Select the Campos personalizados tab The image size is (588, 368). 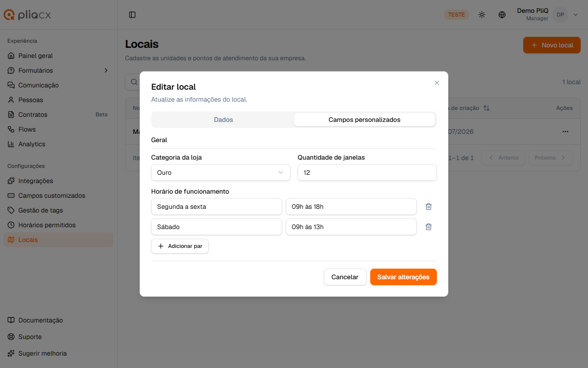tap(364, 120)
